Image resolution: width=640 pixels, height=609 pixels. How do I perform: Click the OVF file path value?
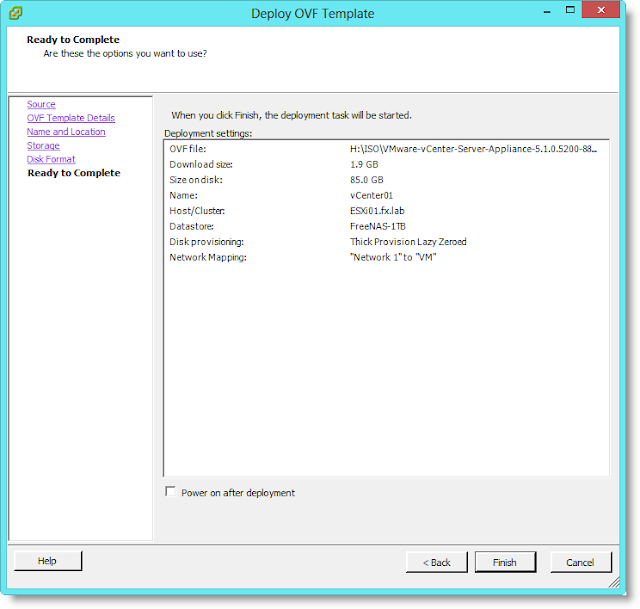(x=473, y=149)
